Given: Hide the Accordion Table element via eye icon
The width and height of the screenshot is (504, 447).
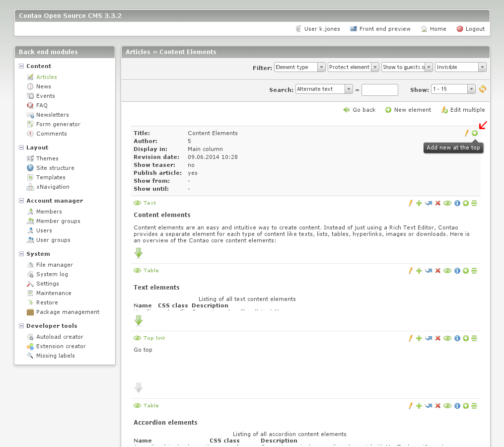Looking at the screenshot, I should pos(447,406).
